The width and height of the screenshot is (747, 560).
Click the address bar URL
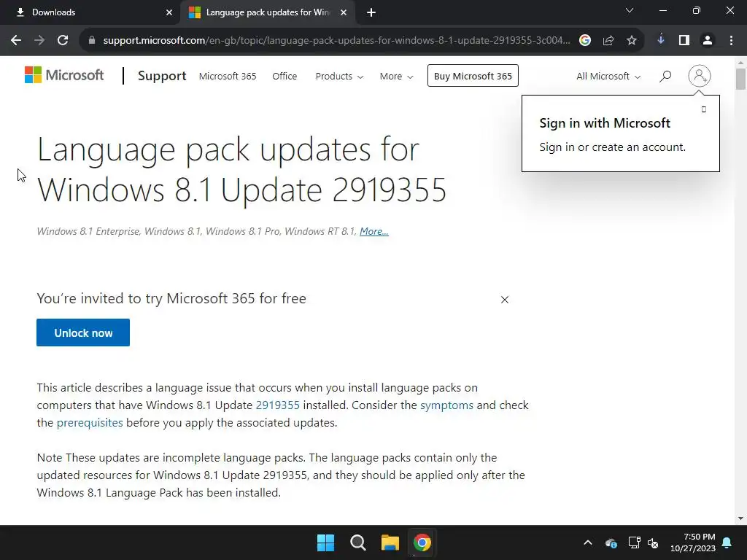pos(336,41)
